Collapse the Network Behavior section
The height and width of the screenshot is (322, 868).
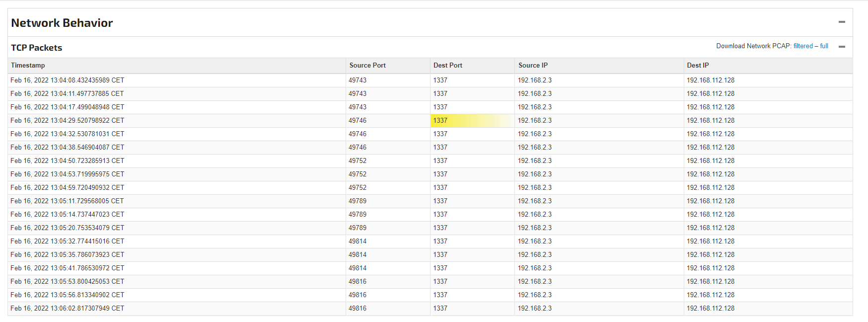(x=842, y=22)
